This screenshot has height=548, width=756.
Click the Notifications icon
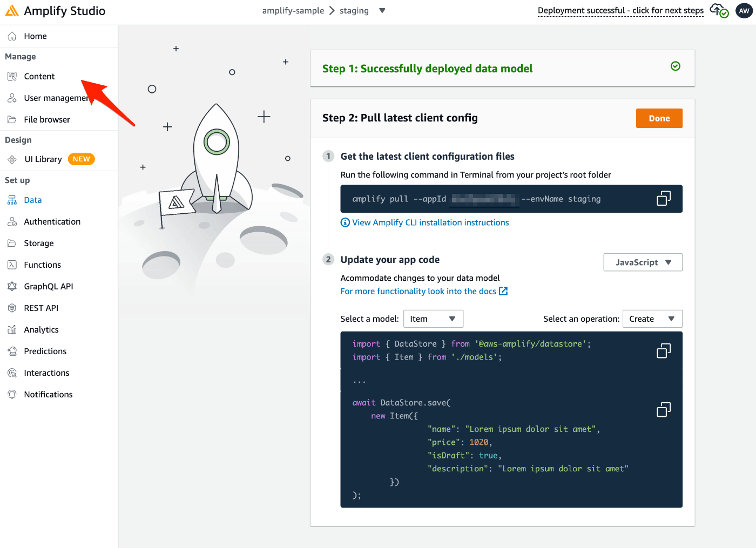[x=12, y=395]
